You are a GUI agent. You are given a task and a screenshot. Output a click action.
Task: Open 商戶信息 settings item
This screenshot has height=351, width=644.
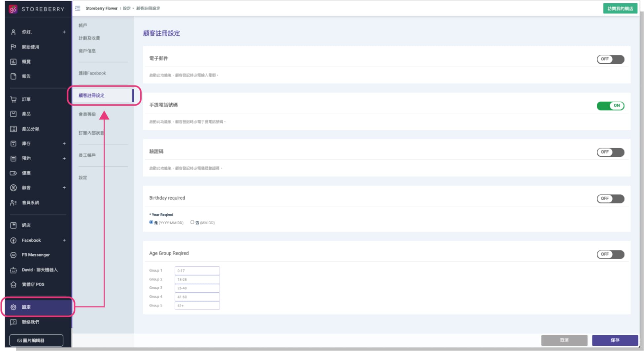[x=87, y=51]
